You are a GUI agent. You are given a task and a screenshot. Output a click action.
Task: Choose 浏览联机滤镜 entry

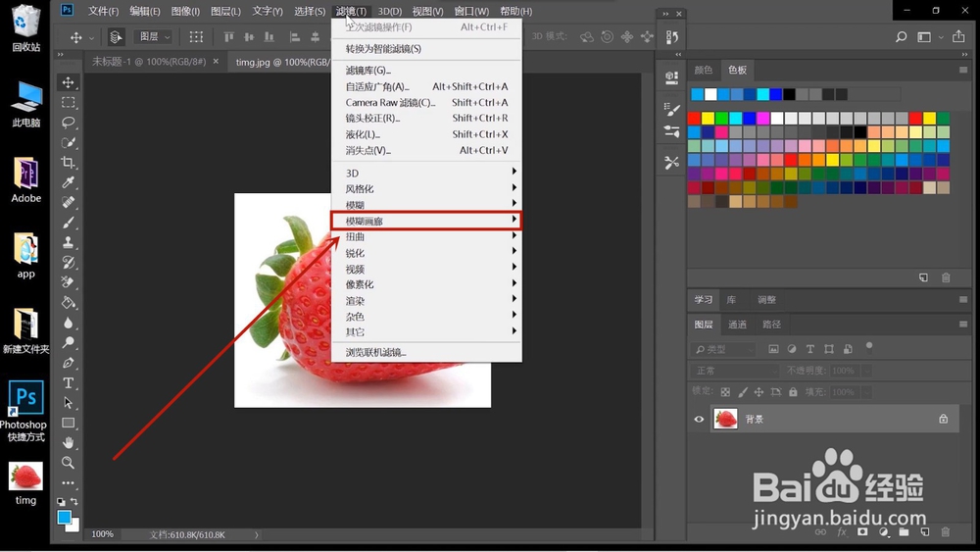[x=426, y=353]
